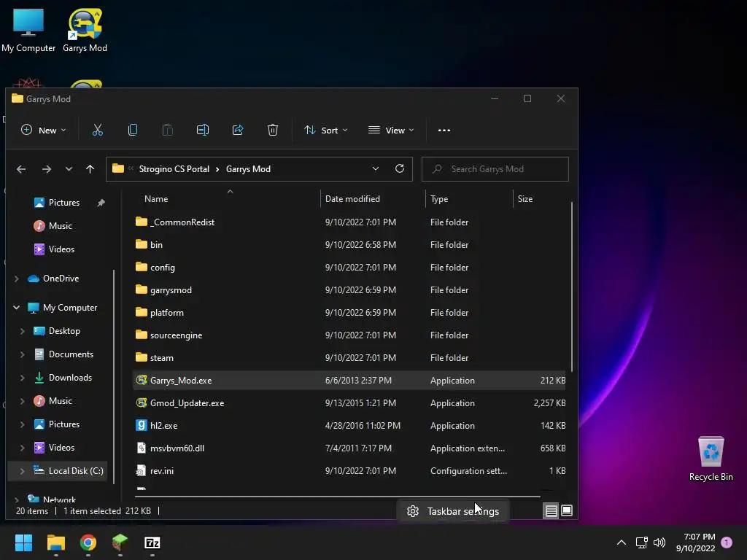Expand the Downloads tree node
The image size is (747, 560).
[x=23, y=378]
